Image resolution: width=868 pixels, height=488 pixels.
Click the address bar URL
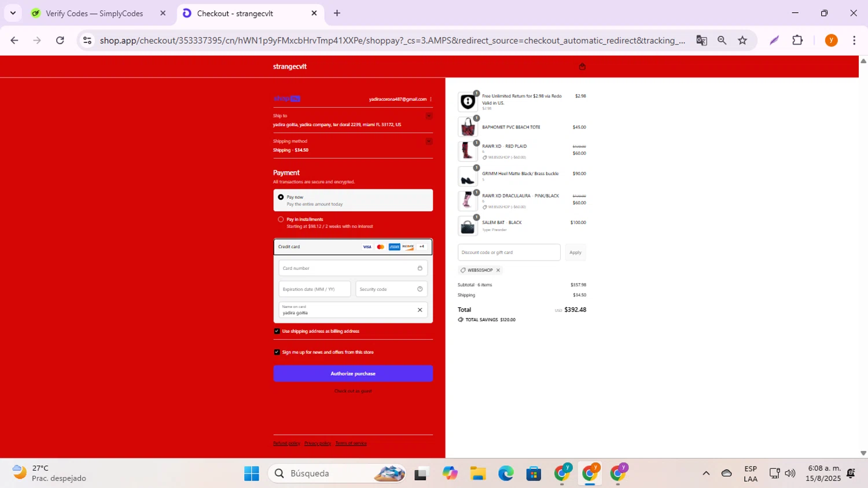392,41
